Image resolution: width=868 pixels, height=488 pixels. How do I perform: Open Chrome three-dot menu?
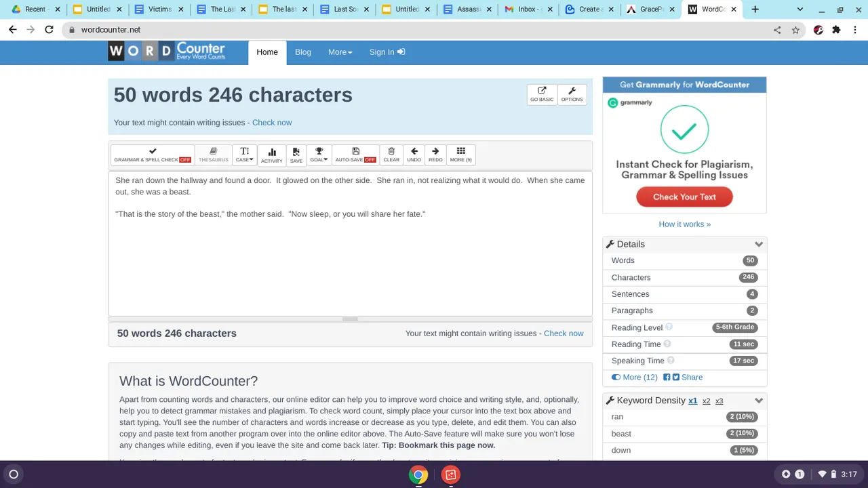tap(854, 30)
